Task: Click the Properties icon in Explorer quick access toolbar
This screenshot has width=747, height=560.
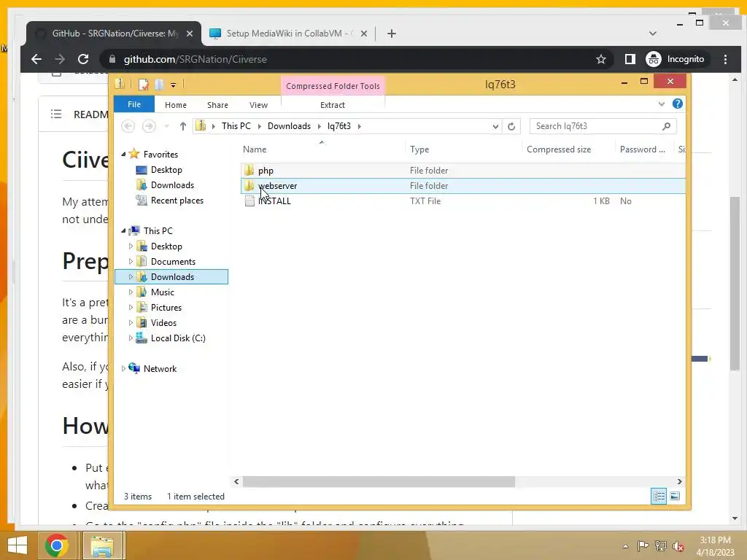Action: click(143, 85)
